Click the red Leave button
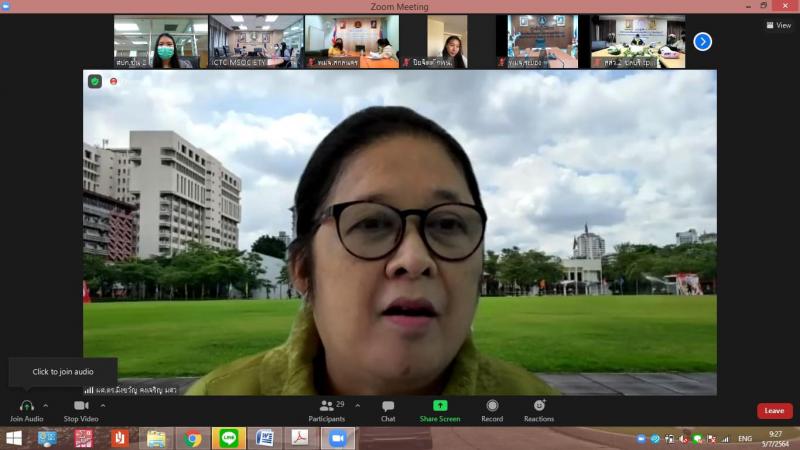The image size is (800, 450). pos(774,411)
